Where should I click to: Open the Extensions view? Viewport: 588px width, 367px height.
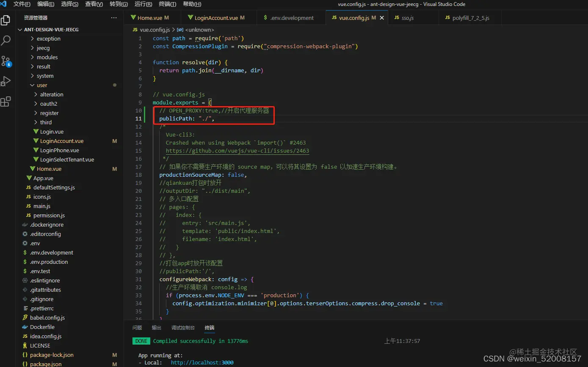click(x=6, y=101)
